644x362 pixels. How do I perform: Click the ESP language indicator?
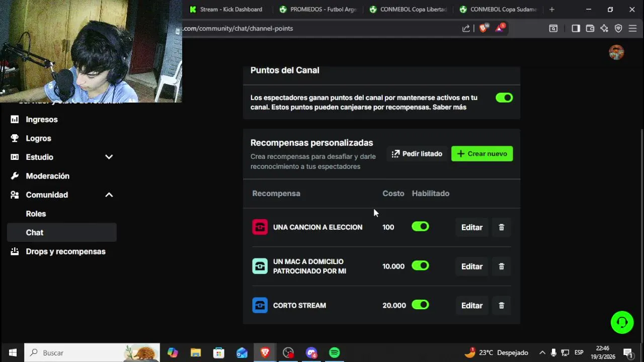[579, 353]
